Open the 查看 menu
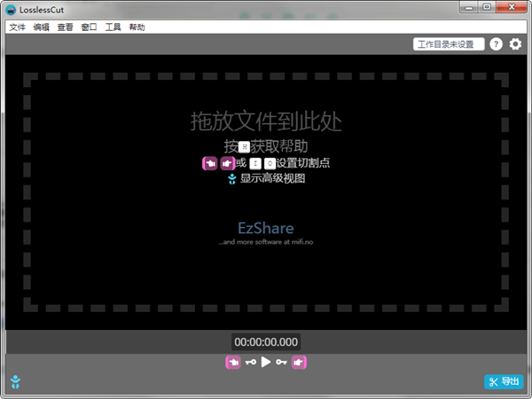Screen dimensions: 532x399 coord(65,27)
